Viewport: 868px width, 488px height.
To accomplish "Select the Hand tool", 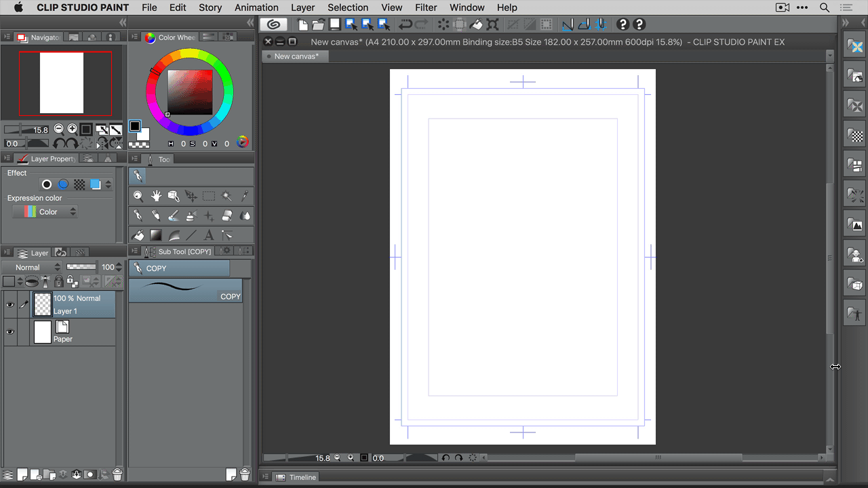I will point(155,196).
